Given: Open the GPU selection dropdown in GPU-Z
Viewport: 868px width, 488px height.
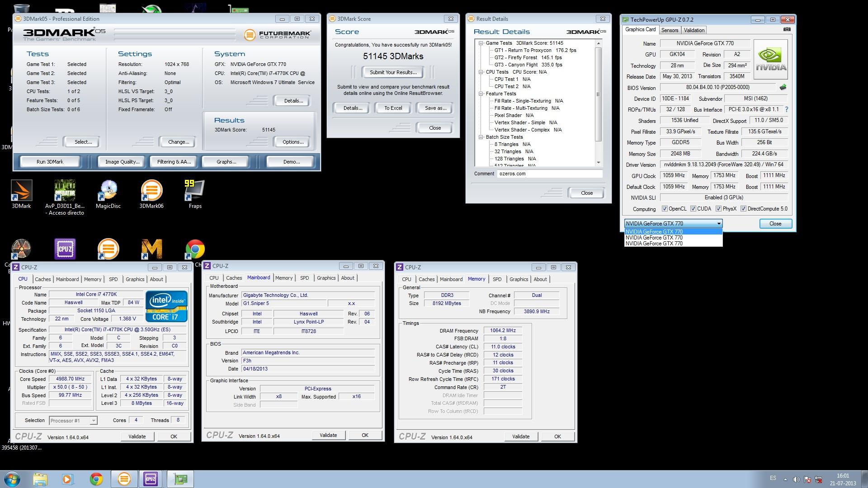Looking at the screenshot, I should click(673, 224).
